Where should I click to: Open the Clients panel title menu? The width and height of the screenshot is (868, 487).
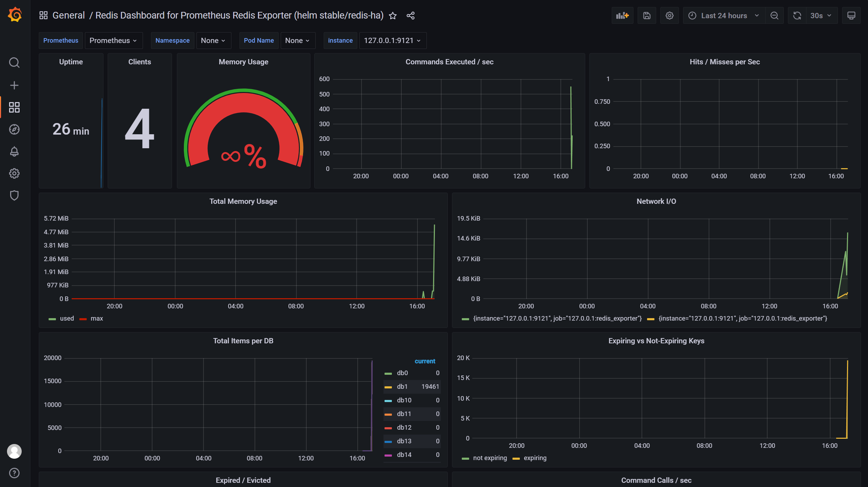click(x=139, y=62)
